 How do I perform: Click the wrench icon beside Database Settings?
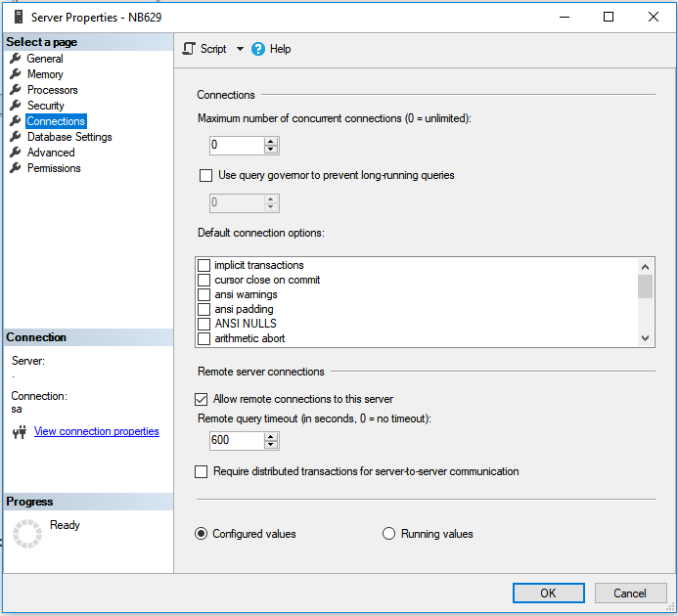point(16,137)
